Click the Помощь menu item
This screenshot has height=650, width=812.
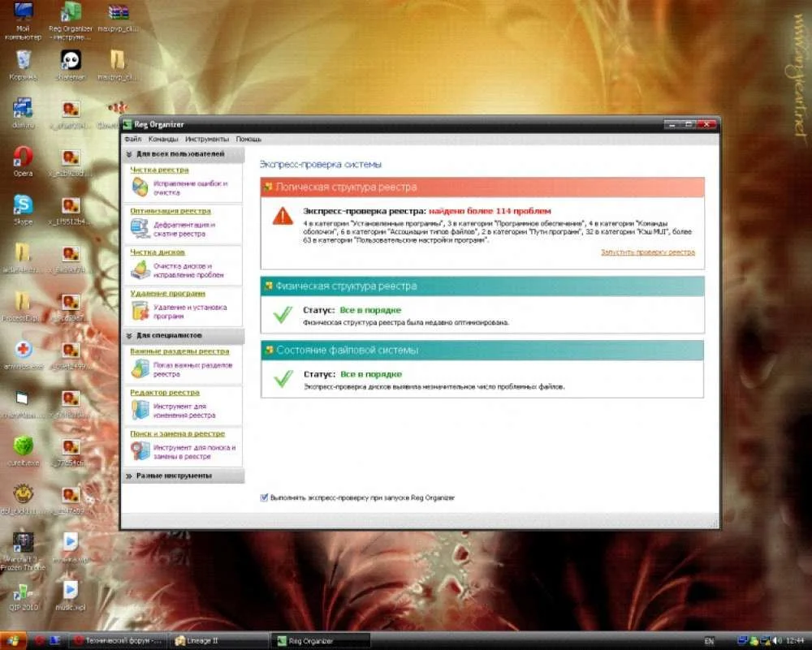pyautogui.click(x=248, y=139)
